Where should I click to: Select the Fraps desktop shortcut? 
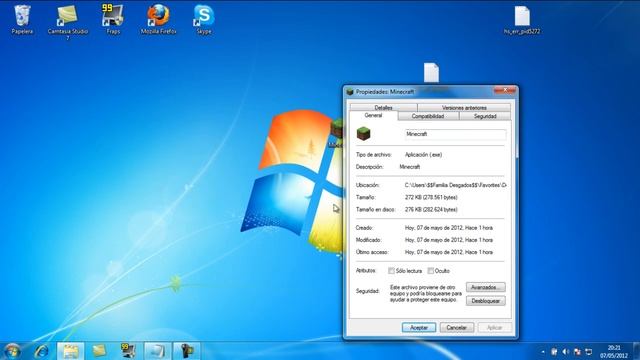point(113,20)
